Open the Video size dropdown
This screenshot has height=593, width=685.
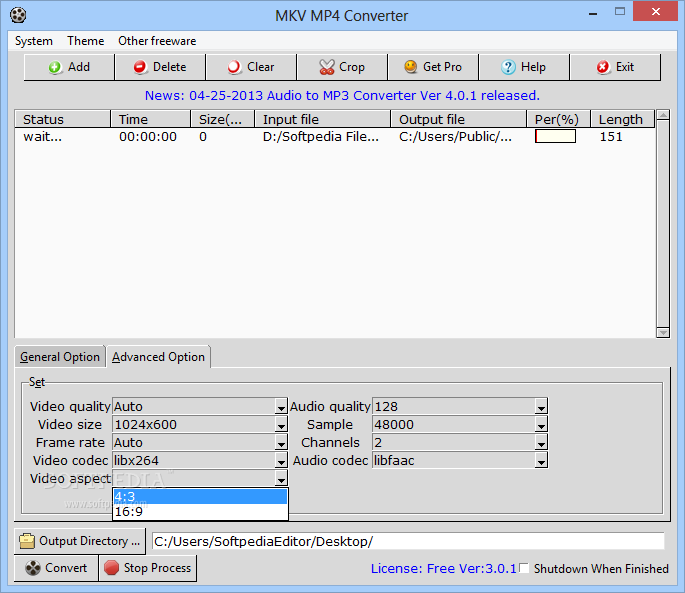(281, 425)
